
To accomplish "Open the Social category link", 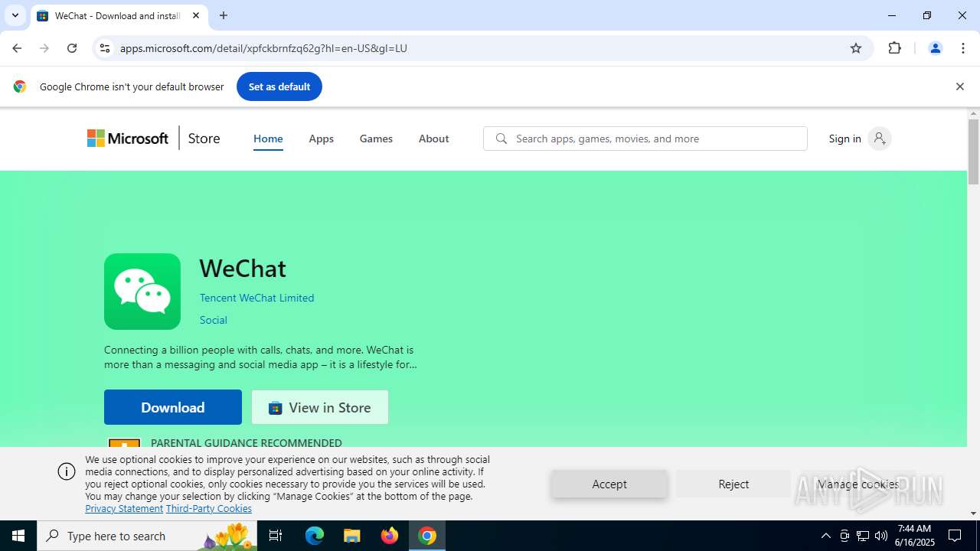I will [x=213, y=320].
